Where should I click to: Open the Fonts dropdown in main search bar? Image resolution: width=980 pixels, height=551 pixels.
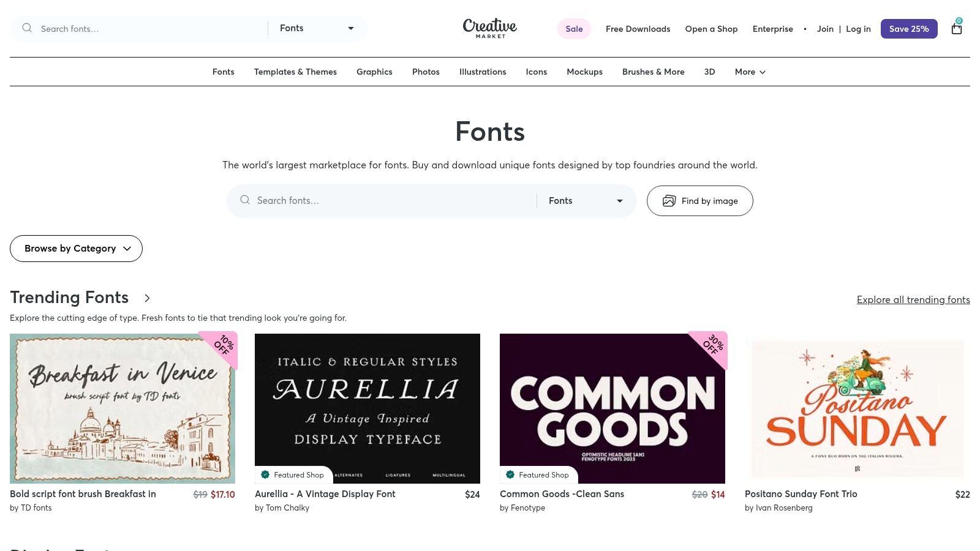click(586, 201)
